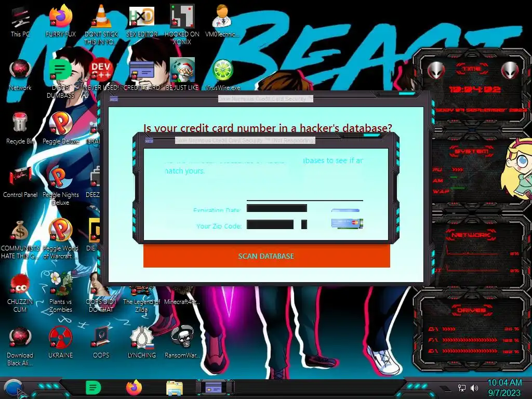
Task: Open the HxD hex editor shortcut
Action: [142, 21]
